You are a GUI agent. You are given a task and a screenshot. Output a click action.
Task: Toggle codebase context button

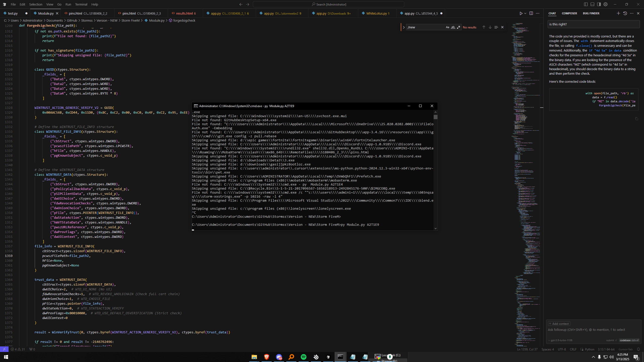coord(629,340)
